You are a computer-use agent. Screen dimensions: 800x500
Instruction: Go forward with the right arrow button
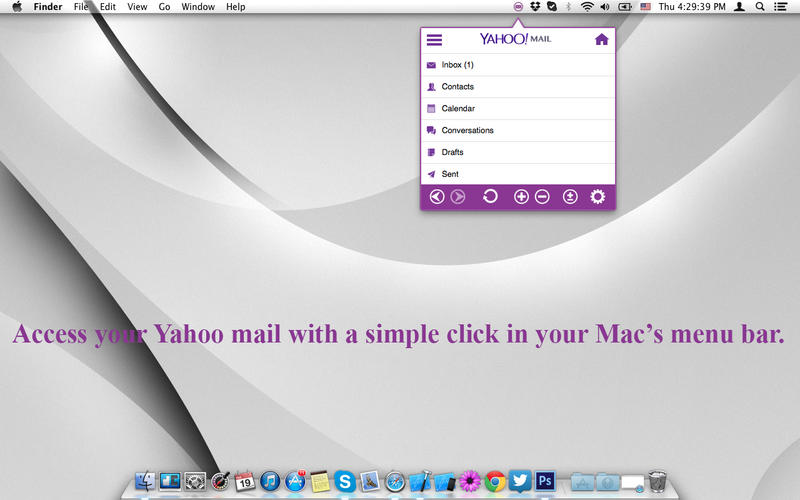click(x=458, y=196)
